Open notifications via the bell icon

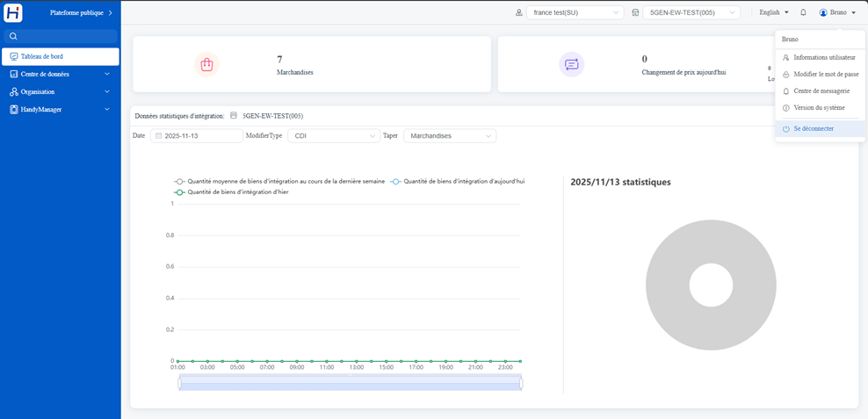(803, 12)
